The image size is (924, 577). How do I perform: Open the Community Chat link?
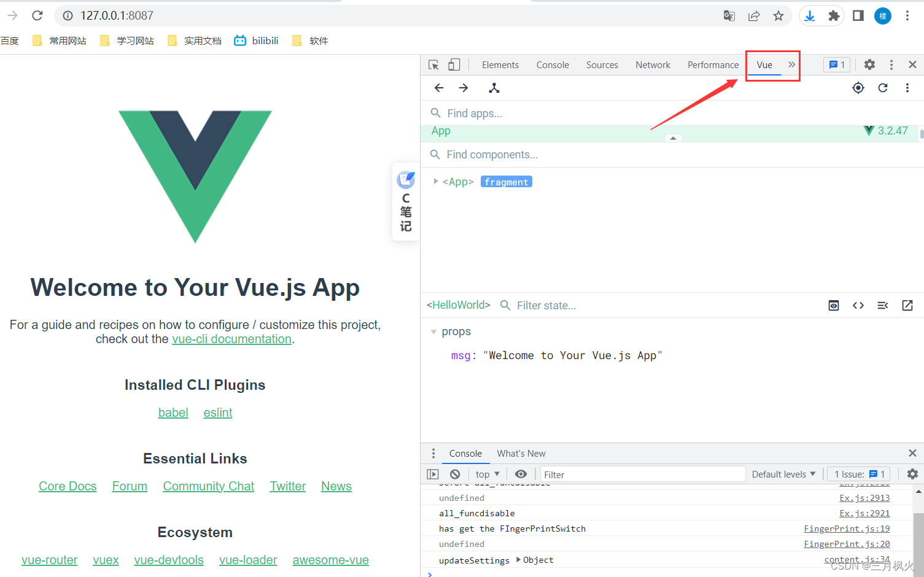coord(209,486)
